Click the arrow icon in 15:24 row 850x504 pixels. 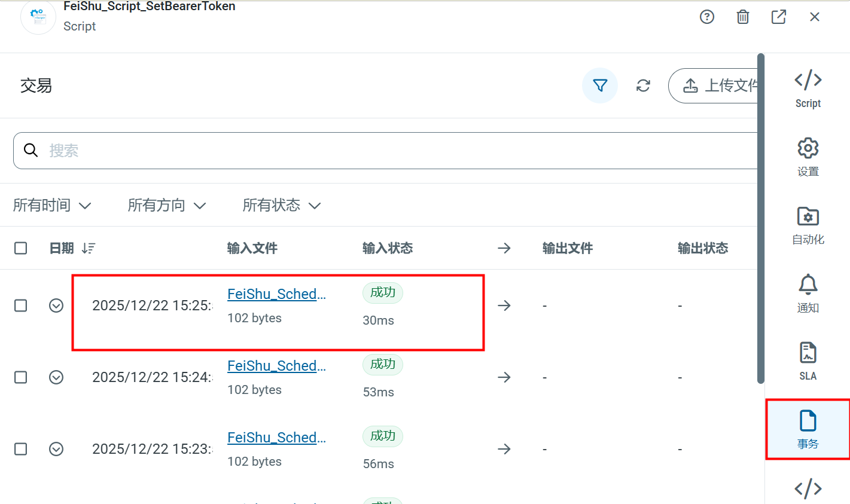click(x=504, y=377)
